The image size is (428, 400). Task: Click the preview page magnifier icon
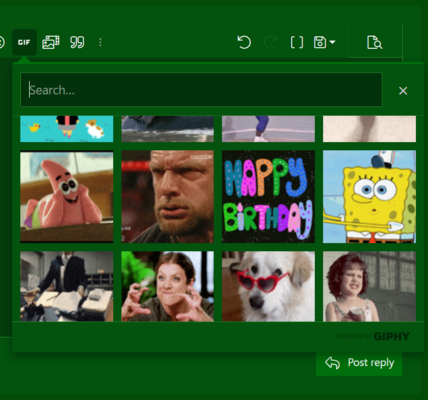pos(374,42)
